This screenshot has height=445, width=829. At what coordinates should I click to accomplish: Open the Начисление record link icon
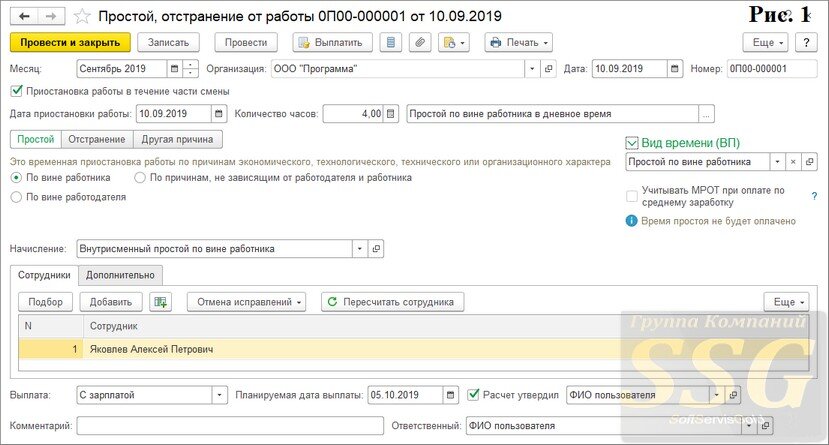tap(376, 249)
